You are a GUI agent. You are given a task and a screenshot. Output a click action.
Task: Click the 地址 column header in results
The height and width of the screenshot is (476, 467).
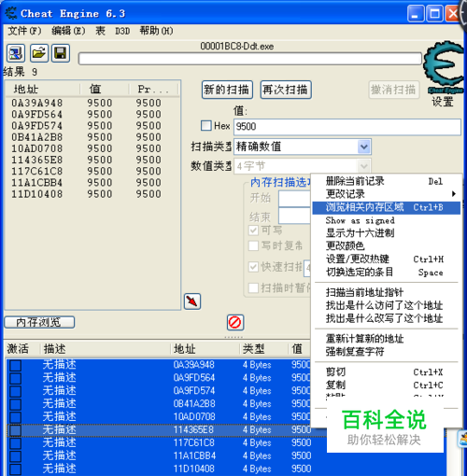(43, 89)
